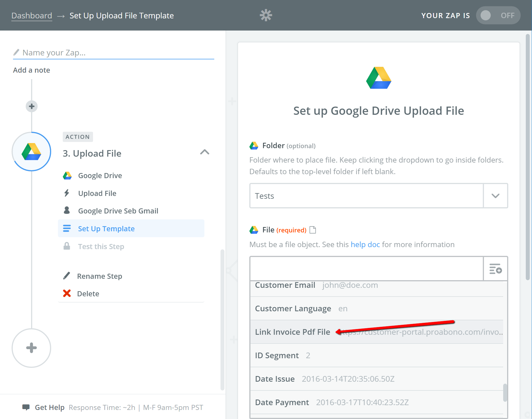The image size is (532, 419).
Task: Add a step with the small plus above action
Action: click(x=32, y=106)
